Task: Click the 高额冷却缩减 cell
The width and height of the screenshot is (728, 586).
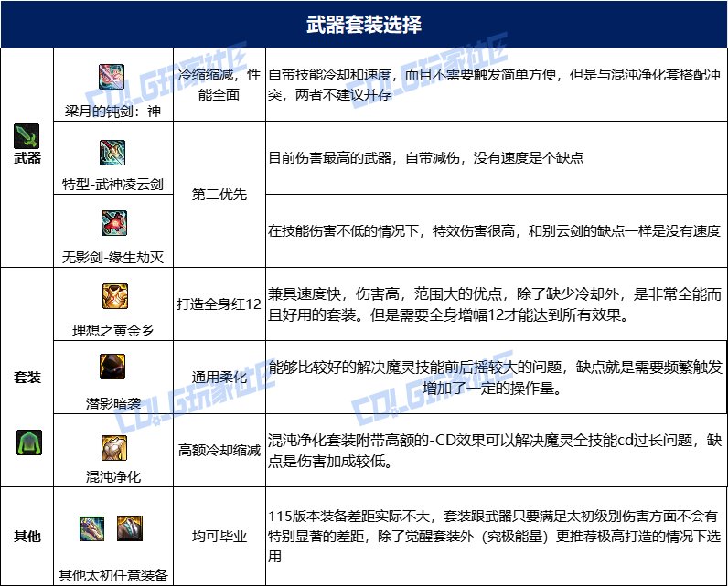Action: (x=219, y=450)
